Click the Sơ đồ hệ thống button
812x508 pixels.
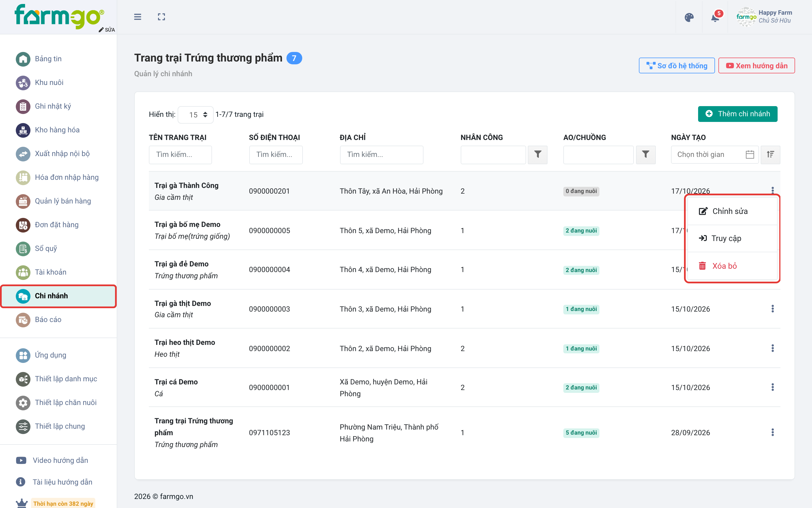pos(676,65)
